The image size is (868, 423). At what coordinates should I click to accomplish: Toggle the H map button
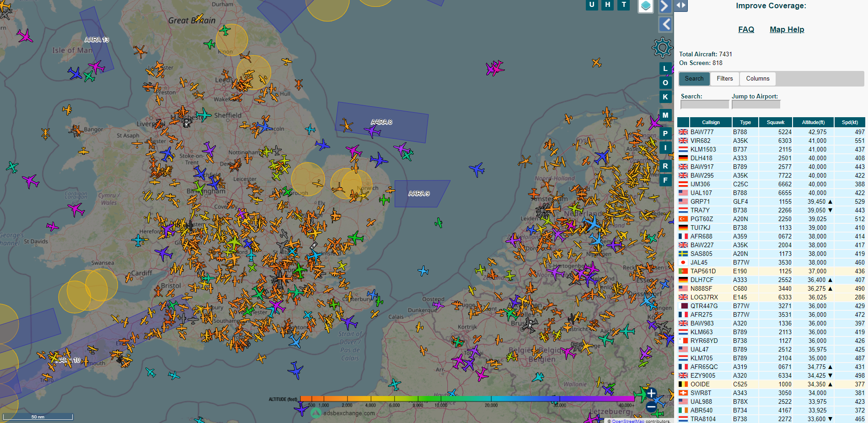pos(607,5)
